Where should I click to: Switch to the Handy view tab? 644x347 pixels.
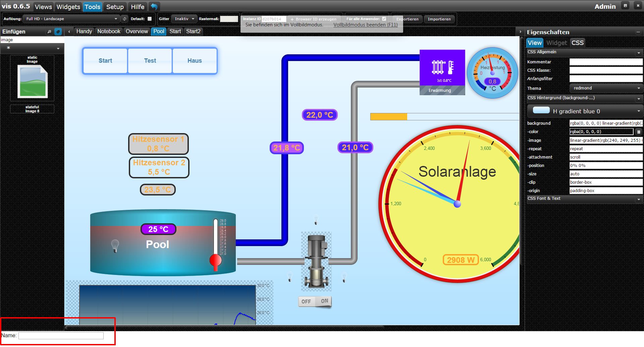tap(84, 32)
